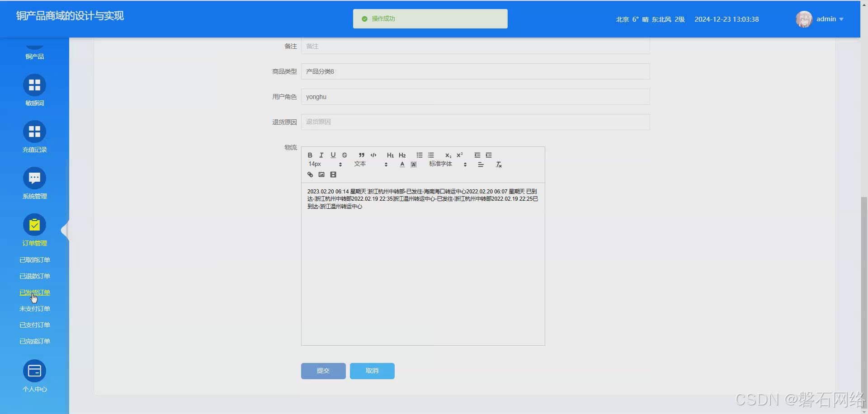Image resolution: width=868 pixels, height=414 pixels.
Task: Open the text color picker
Action: pyautogui.click(x=402, y=165)
